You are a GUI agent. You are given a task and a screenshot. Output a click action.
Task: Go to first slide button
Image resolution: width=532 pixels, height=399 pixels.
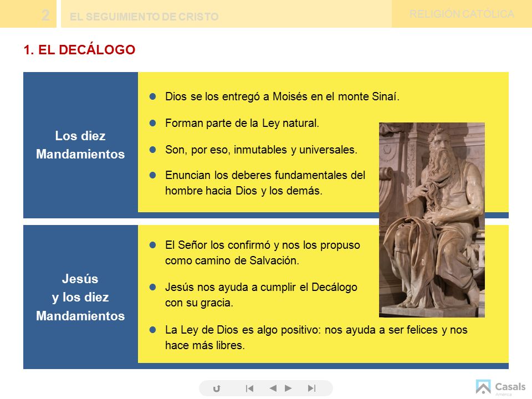point(249,388)
